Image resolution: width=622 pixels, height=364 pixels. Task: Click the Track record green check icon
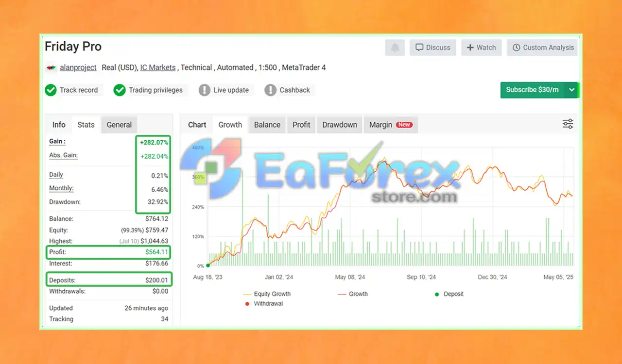(x=51, y=90)
